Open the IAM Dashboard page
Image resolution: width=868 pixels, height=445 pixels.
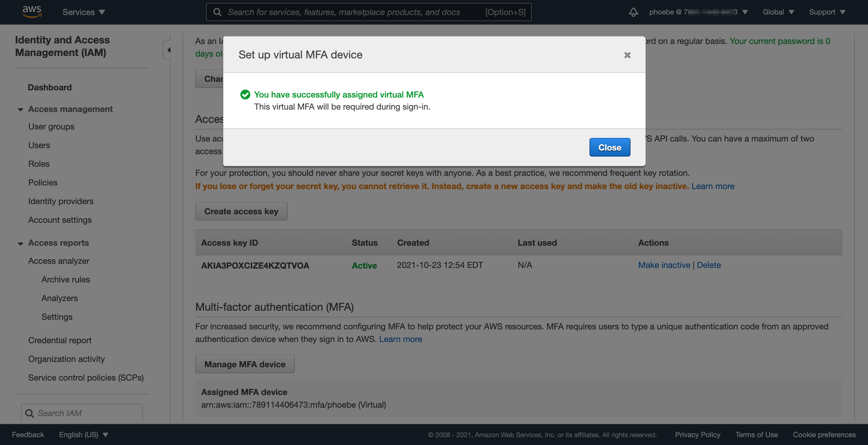49,87
